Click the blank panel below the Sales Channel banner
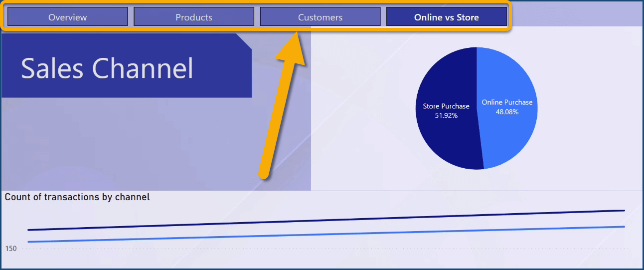The image size is (644, 270). (125, 145)
